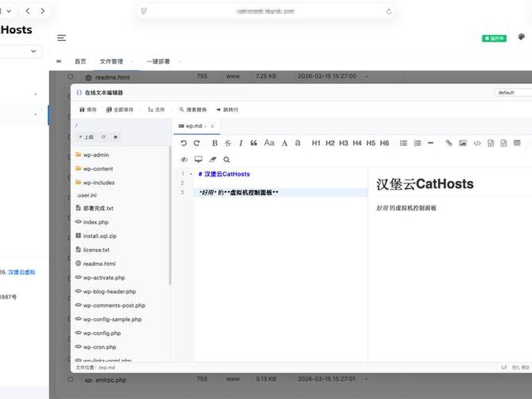Insert preformatted text block icon

click(491, 143)
